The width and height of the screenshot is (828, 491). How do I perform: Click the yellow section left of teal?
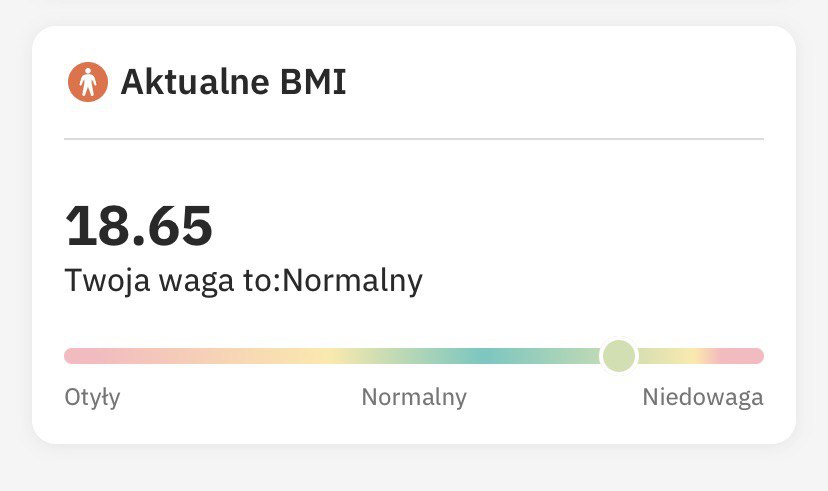[x=327, y=356]
